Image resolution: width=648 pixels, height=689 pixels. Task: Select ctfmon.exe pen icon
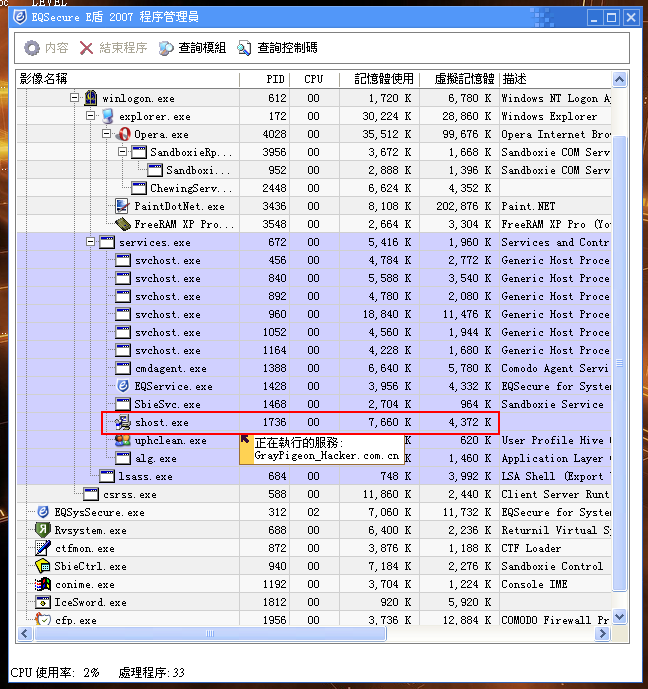click(x=43, y=548)
